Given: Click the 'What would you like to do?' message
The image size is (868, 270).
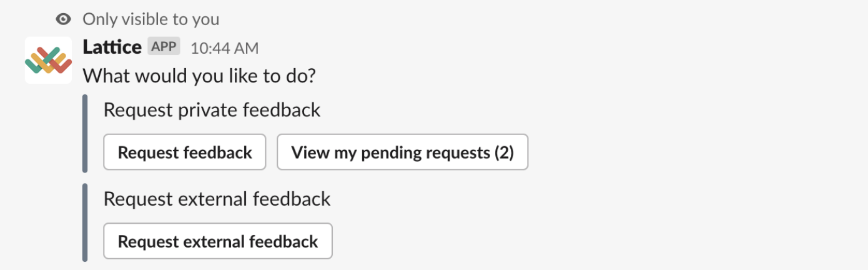Looking at the screenshot, I should (x=199, y=77).
